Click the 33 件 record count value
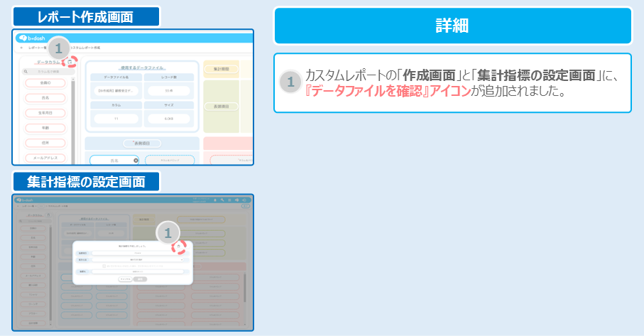Viewport: 644px width, 336px height. (x=169, y=91)
